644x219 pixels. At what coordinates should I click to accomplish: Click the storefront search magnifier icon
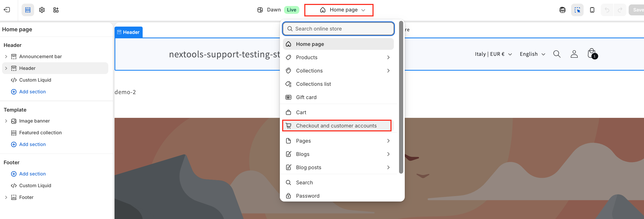click(x=557, y=54)
